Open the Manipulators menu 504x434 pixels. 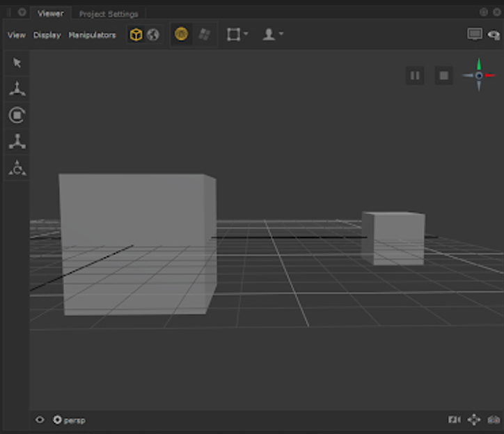(x=92, y=35)
